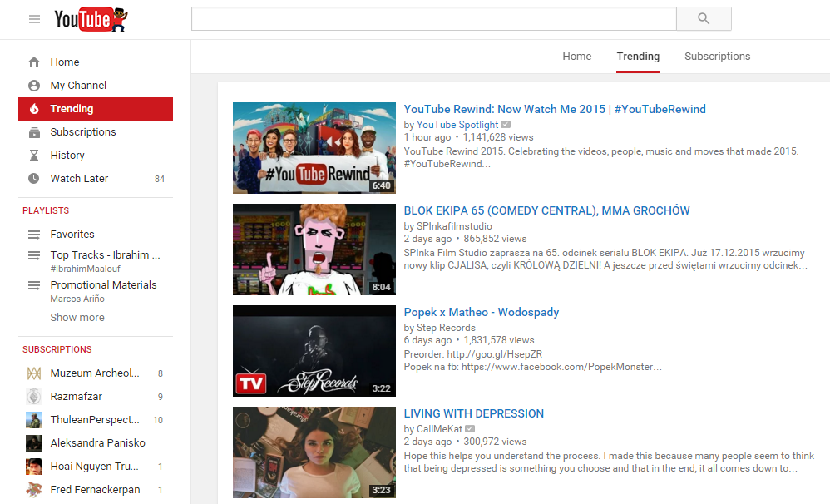This screenshot has height=504, width=830.
Task: Click the ThuleanPerspect channel avatar
Action: pyautogui.click(x=34, y=420)
